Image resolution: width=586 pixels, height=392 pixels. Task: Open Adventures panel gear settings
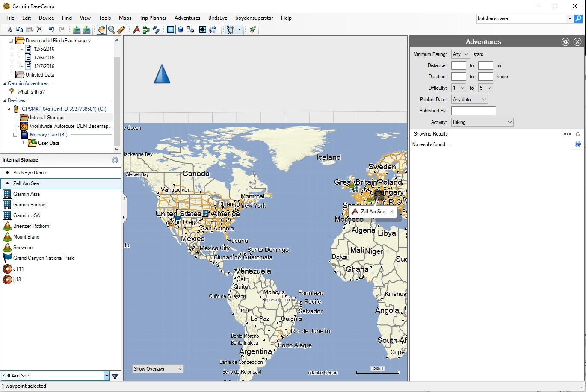(x=565, y=42)
